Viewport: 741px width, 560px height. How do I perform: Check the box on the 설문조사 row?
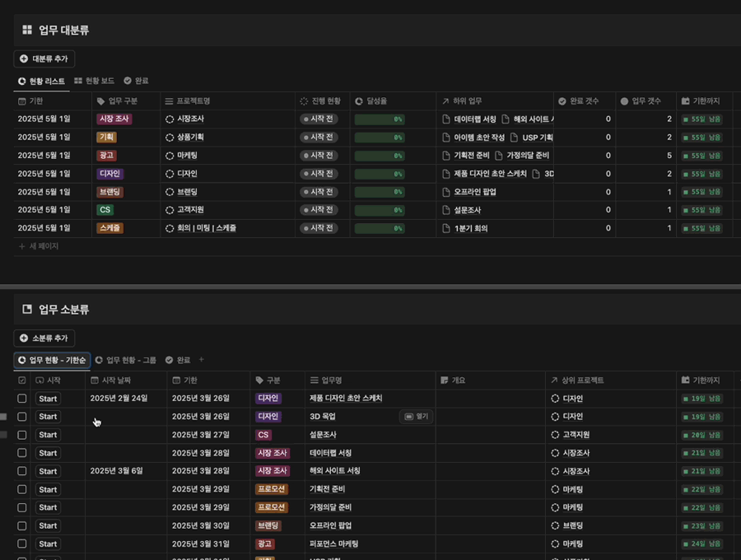22,435
